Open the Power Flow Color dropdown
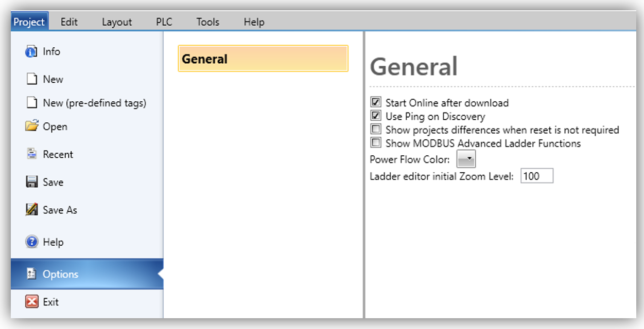 [x=466, y=159]
